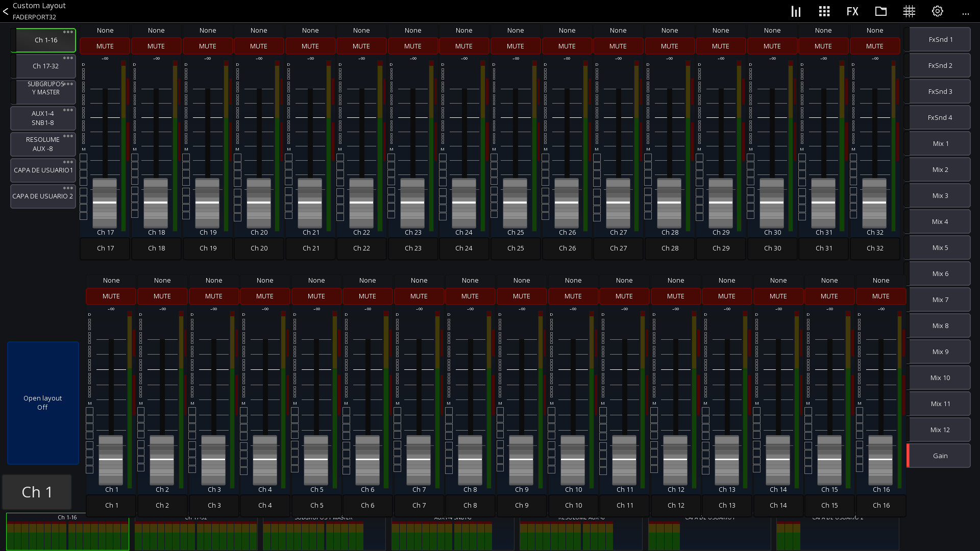The height and width of the screenshot is (551, 980).
Task: Mute channel 8
Action: (x=470, y=296)
